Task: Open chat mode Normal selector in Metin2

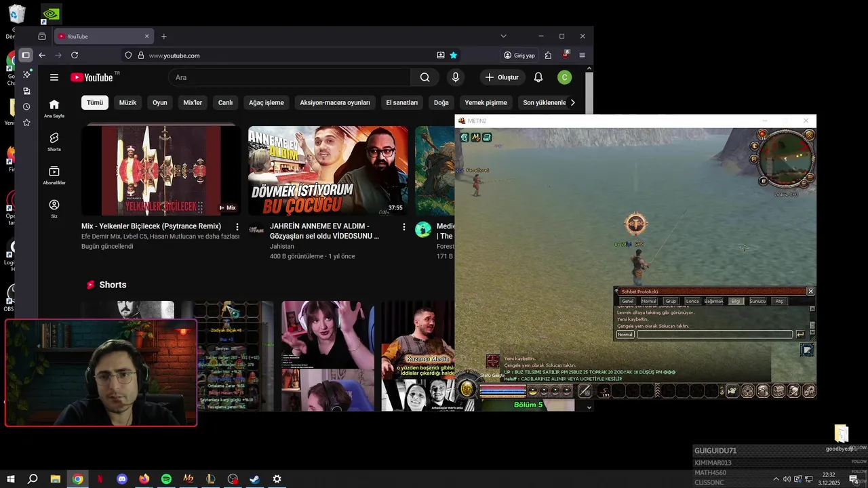Action: click(625, 335)
